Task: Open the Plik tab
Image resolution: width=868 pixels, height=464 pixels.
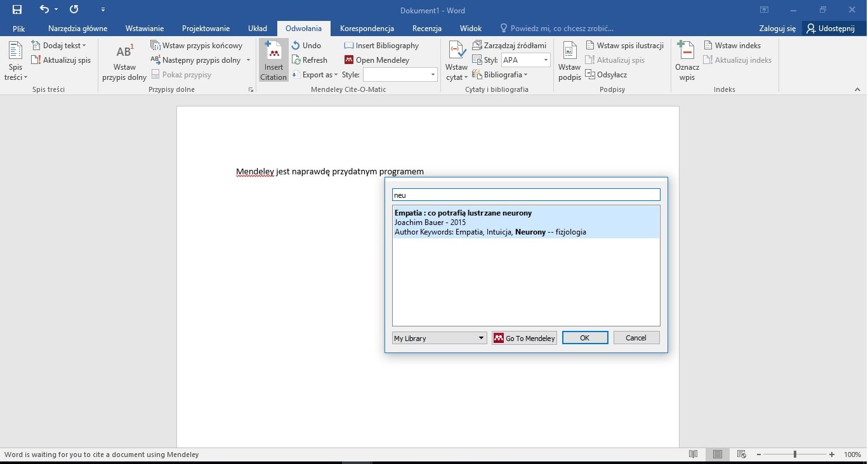Action: (x=18, y=29)
